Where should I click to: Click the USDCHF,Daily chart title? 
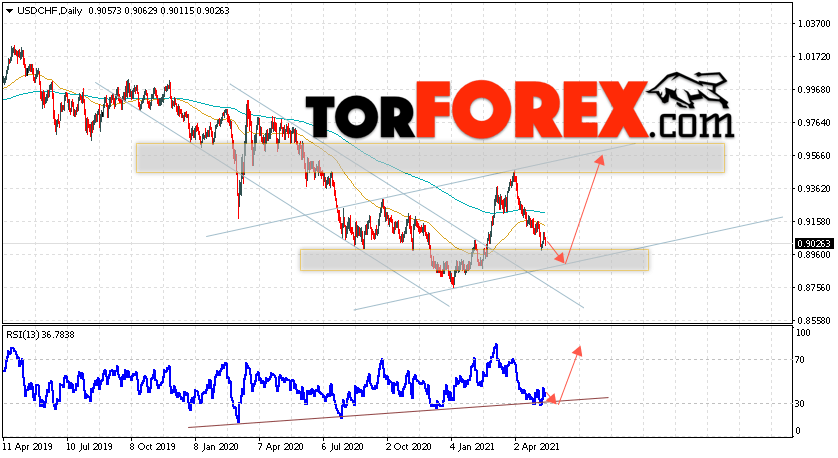[x=50, y=11]
